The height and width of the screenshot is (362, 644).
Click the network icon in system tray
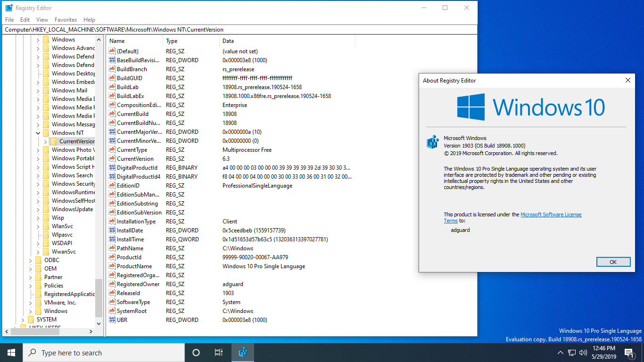[x=572, y=353]
